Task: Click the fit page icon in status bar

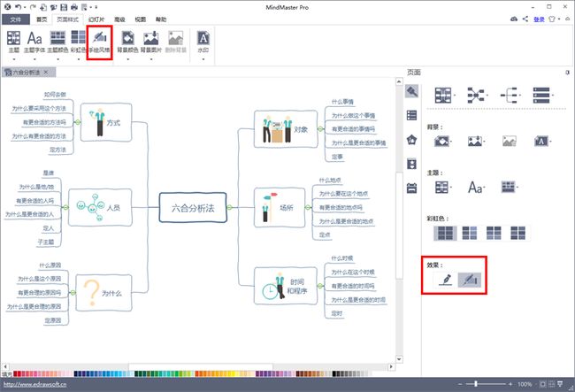Action: (x=542, y=384)
